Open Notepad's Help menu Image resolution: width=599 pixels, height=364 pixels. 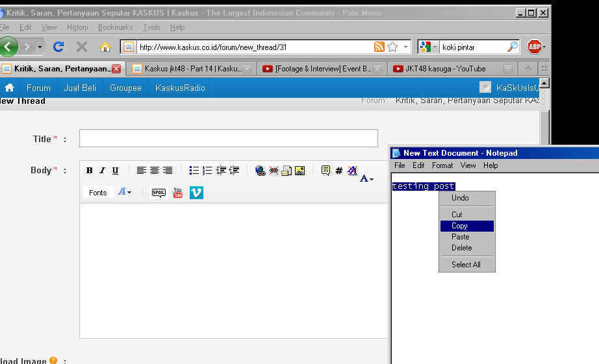(x=491, y=165)
